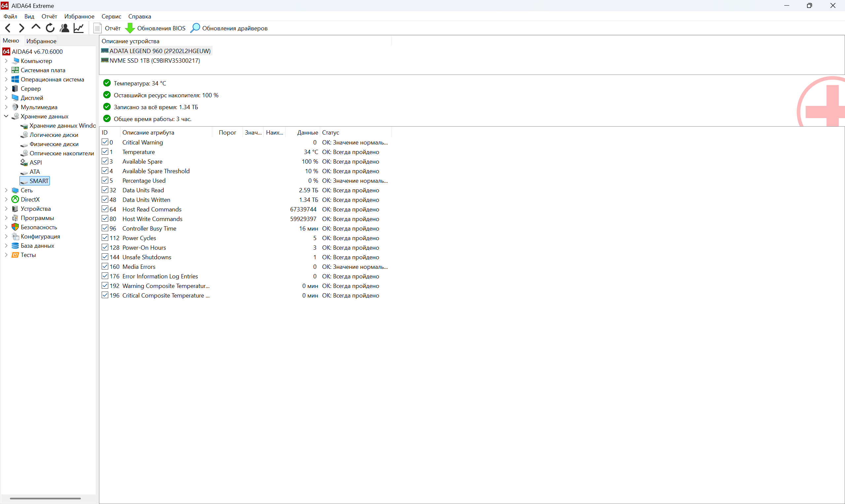Image resolution: width=845 pixels, height=504 pixels.
Task: Toggle the Data Units Written checkbox
Action: click(x=105, y=199)
